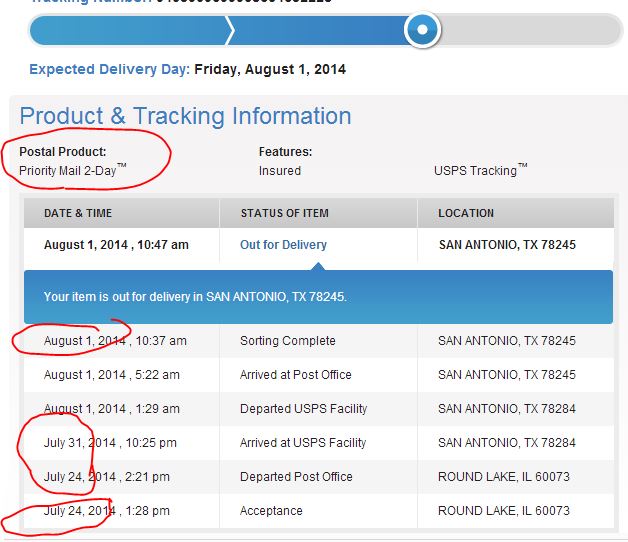Click the Product & Tracking Information heading
The width and height of the screenshot is (628, 542).
185,116
